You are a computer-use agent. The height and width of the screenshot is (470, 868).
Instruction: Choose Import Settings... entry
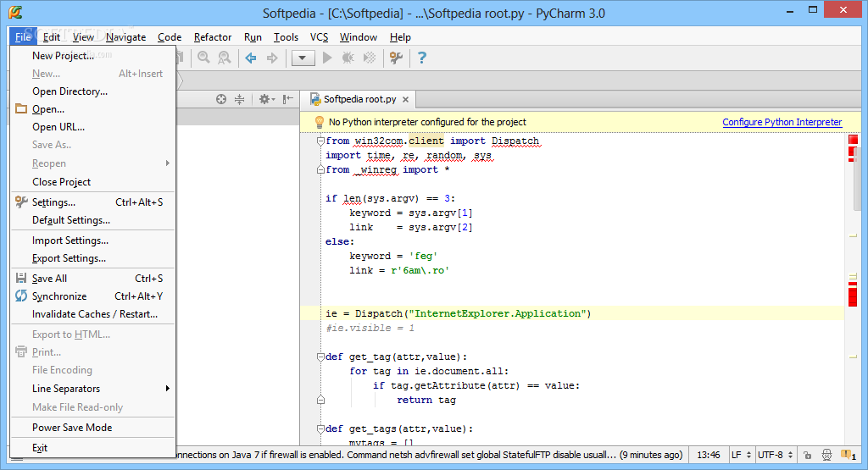pyautogui.click(x=92, y=241)
